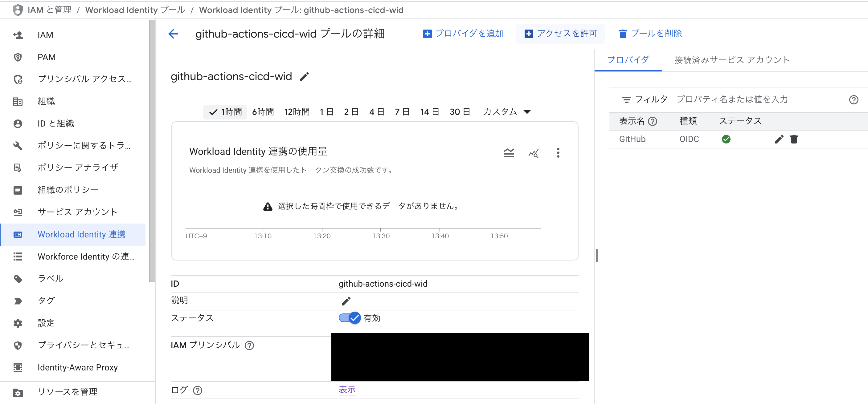Open logs via the 表示 link
This screenshot has height=404, width=868.
tap(347, 390)
